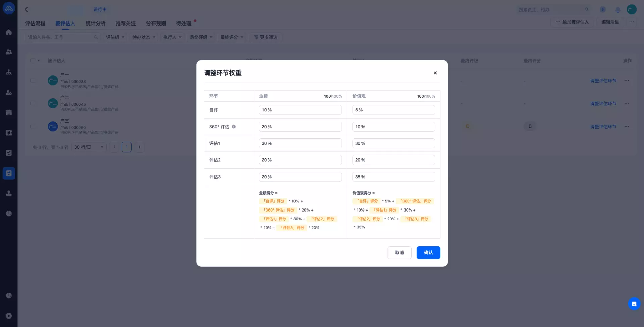Open the home icon in sidebar

click(x=9, y=32)
